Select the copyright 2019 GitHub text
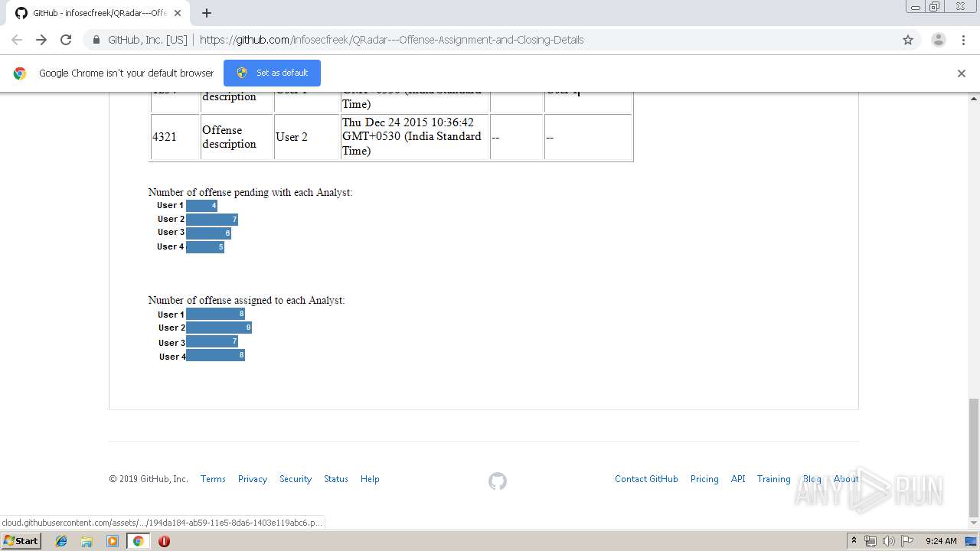The image size is (980, 551). (x=149, y=479)
